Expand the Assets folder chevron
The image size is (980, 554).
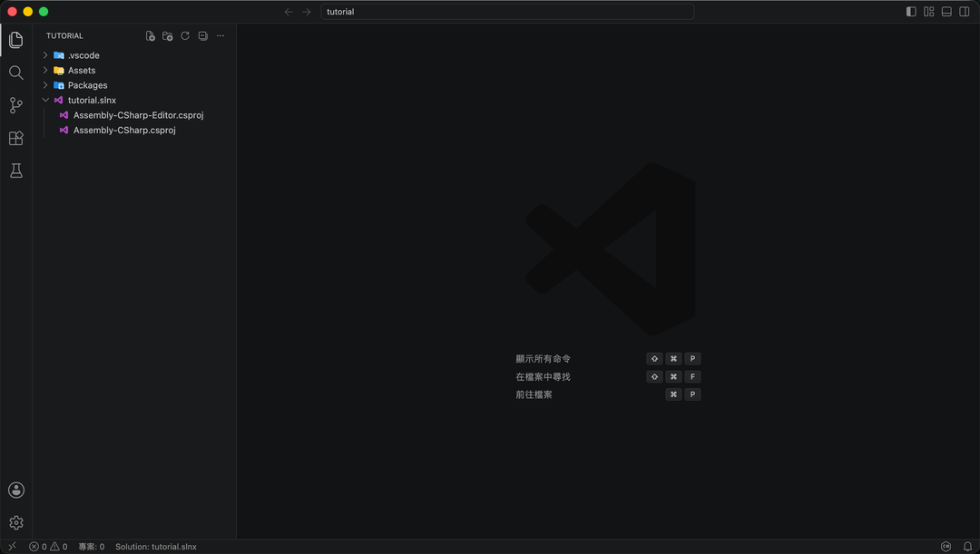[x=45, y=71]
